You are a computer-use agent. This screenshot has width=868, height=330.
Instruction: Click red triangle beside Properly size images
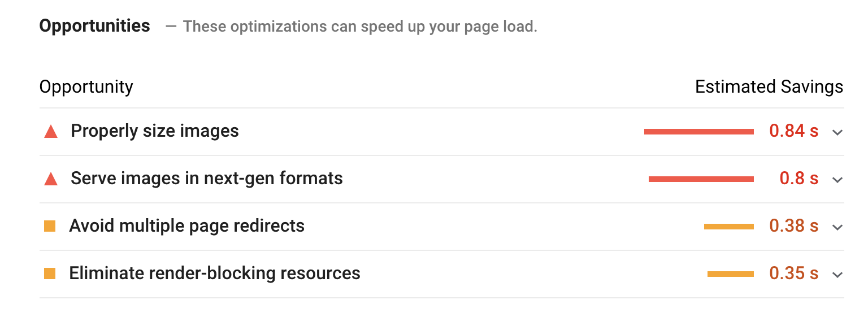coord(51,132)
